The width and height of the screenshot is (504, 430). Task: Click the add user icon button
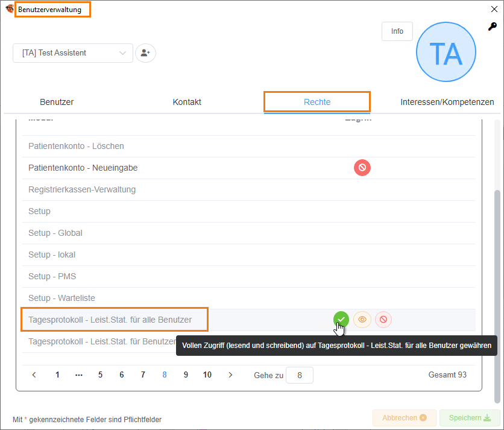click(145, 53)
